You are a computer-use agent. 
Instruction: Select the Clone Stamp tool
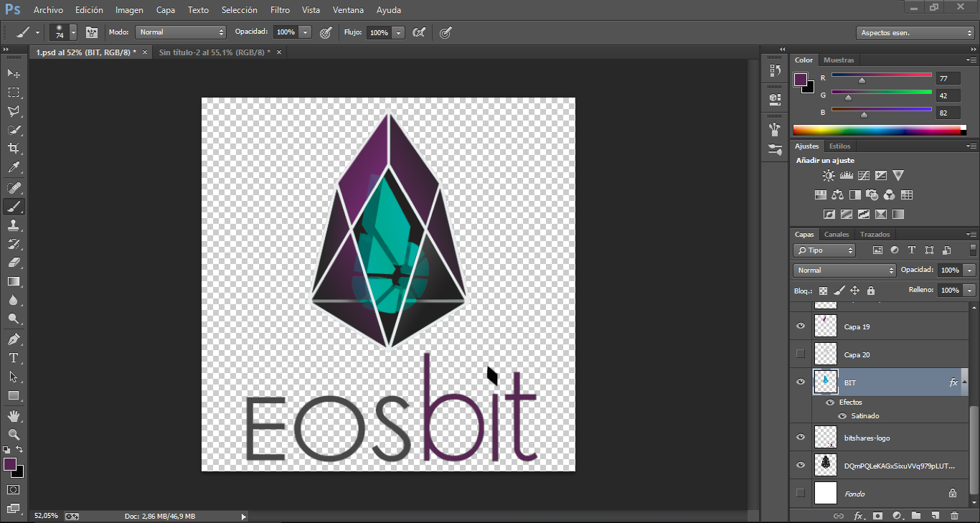click(14, 225)
